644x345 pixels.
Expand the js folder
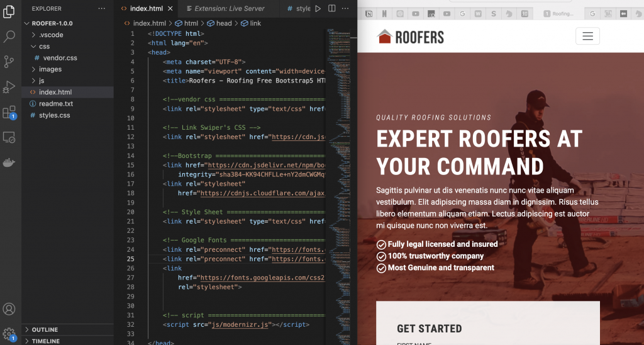(x=68, y=81)
